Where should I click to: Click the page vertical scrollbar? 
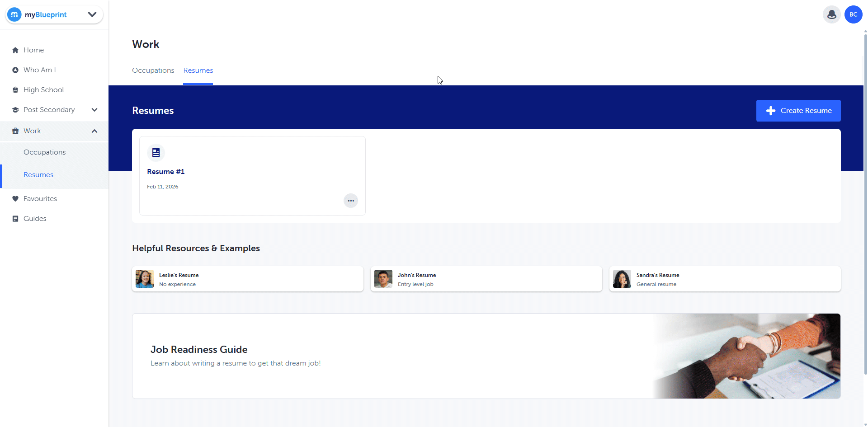tap(865, 203)
